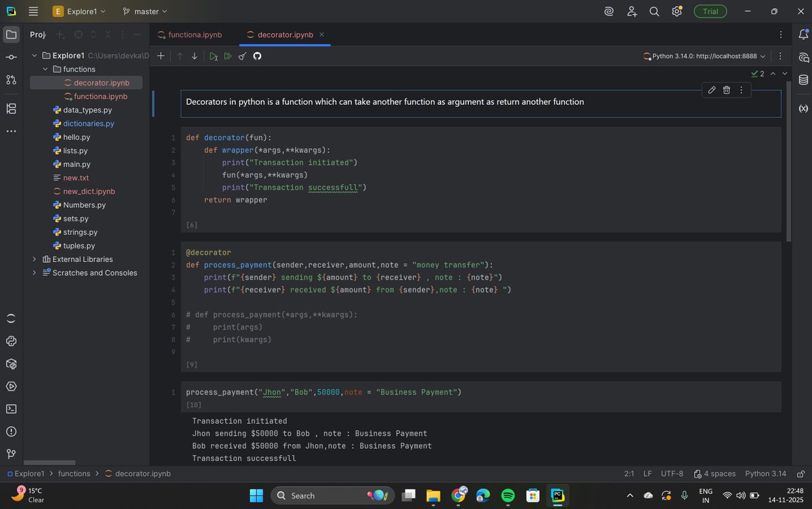The height and width of the screenshot is (509, 812).
Task: Run cell and select below
Action: click(x=213, y=56)
